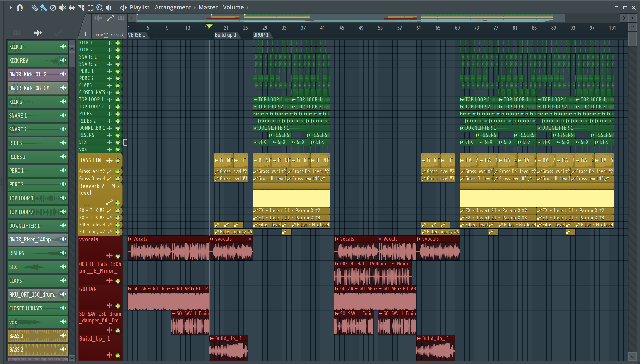Viewport: 640px width, 364px height.
Task: Select the Mute tool
Action: pos(62,8)
